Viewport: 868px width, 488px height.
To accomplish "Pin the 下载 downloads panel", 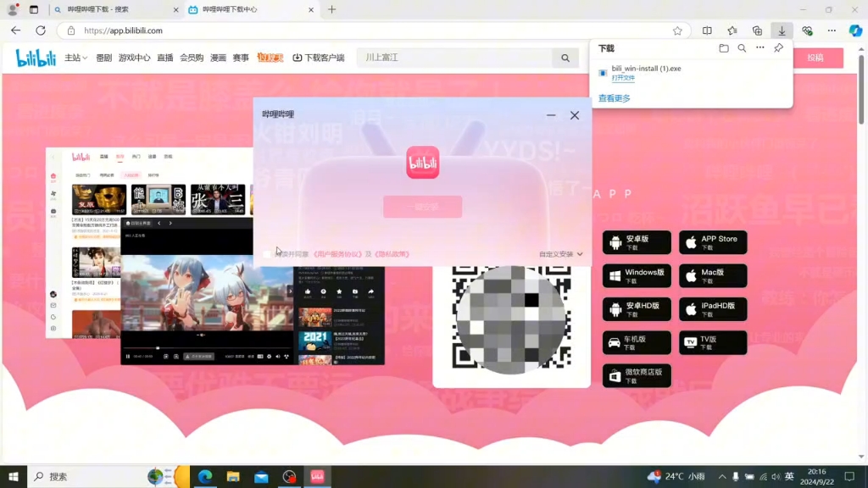I will pos(778,48).
